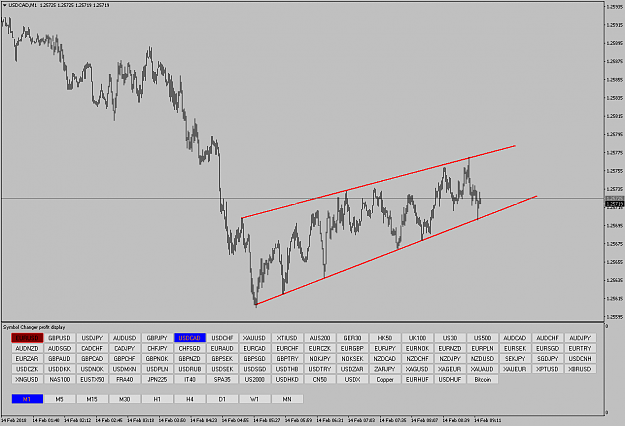Switch timeframe to H4
The width and height of the screenshot is (625, 426).
click(x=190, y=399)
